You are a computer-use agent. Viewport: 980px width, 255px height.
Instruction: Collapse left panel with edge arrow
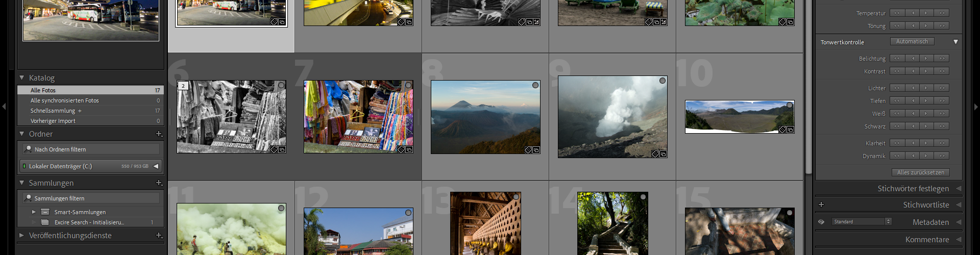pos(4,107)
